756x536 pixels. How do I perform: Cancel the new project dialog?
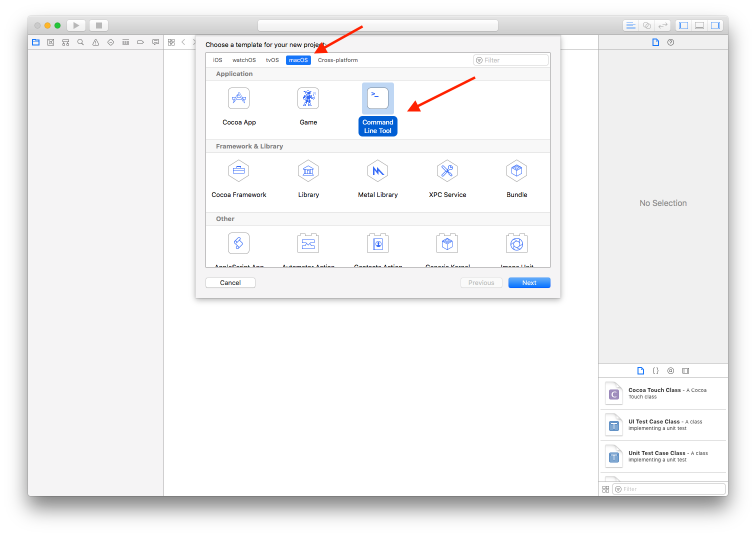[x=230, y=282]
